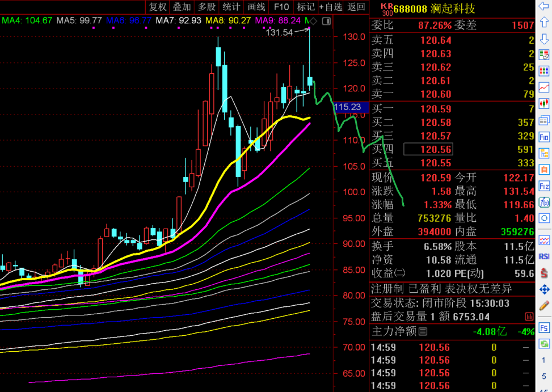552x392 pixels.
Task: Click the 交易状态: 闭市阶段 15:30:03 line
Action: pos(440,304)
